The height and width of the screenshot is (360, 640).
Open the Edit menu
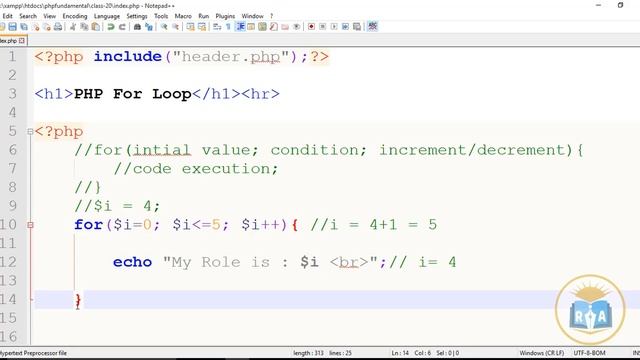[x=7, y=16]
